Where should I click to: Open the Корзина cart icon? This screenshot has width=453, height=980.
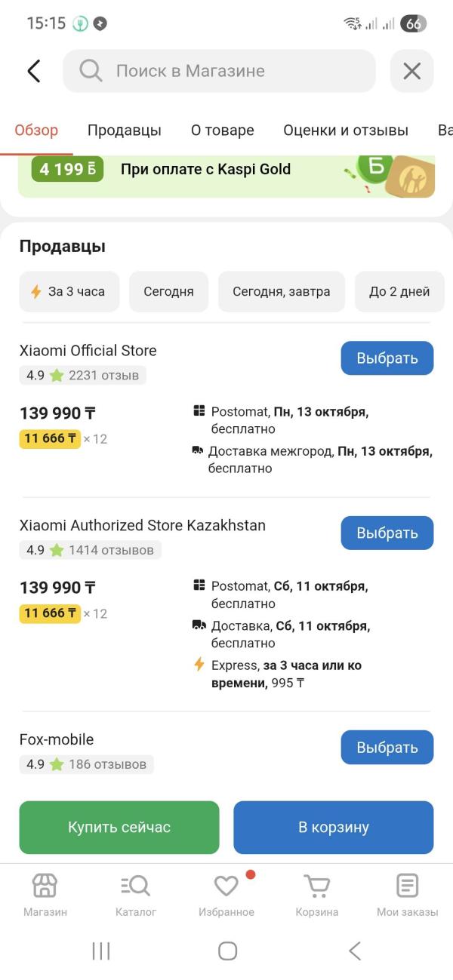pos(316,886)
